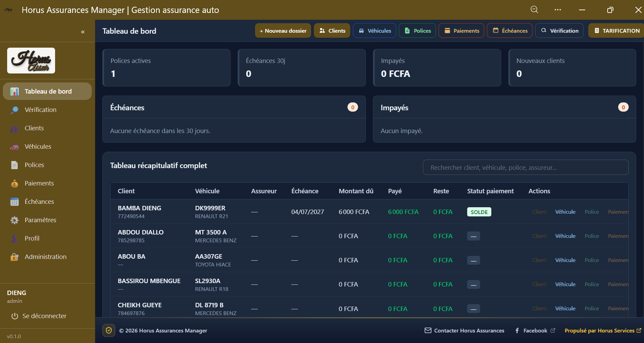Click the top Véhicules car icon button
The image size is (644, 343).
point(374,31)
